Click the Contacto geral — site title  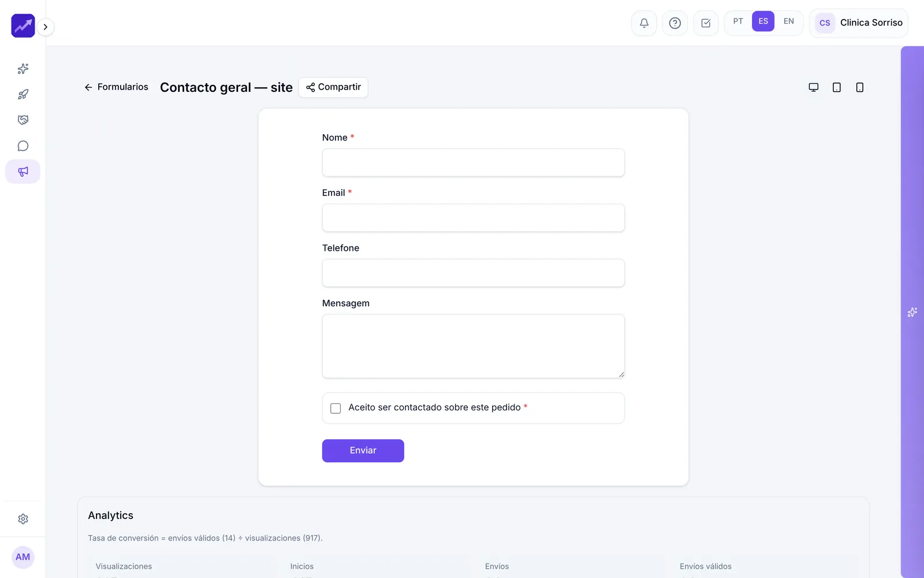[226, 87]
